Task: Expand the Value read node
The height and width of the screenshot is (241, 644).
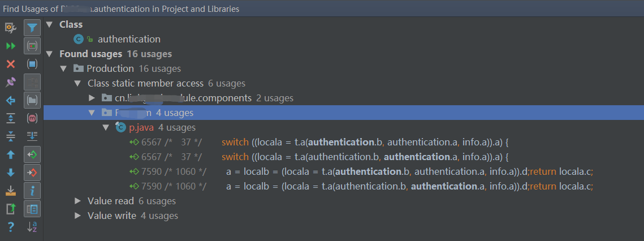Action: click(78, 201)
